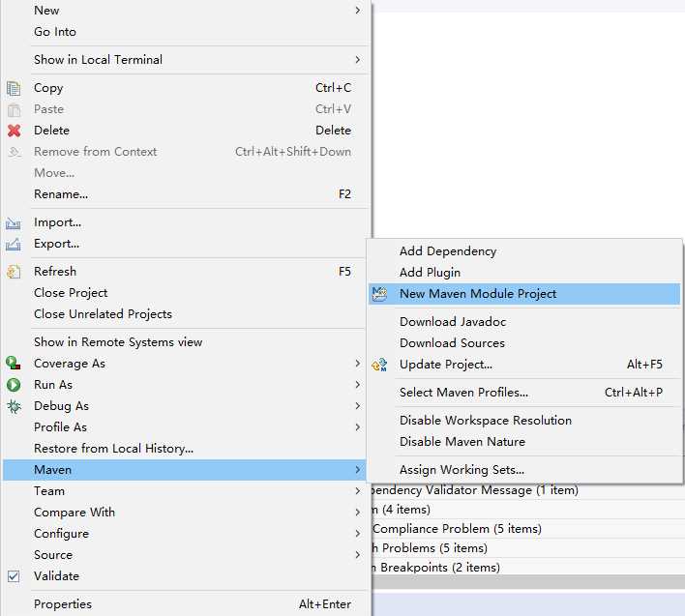The width and height of the screenshot is (685, 616).
Task: Click the Delete menu entry label
Action: pos(51,131)
